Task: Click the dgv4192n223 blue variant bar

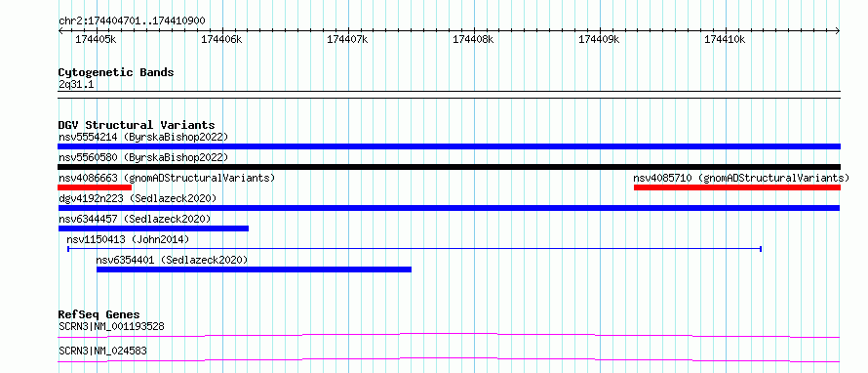Action: coord(449,208)
